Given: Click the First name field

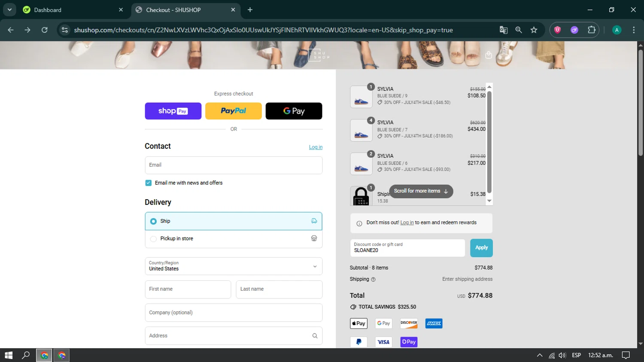Looking at the screenshot, I should [188, 289].
